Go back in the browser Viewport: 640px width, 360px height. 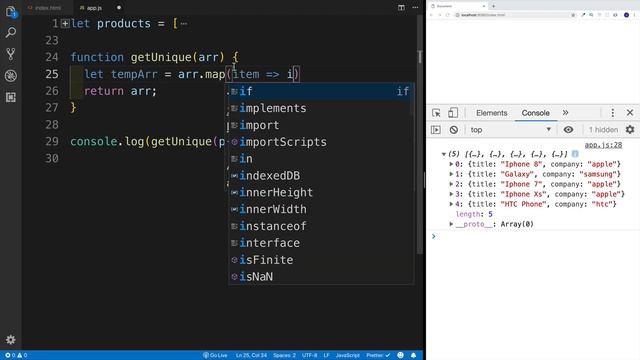[x=431, y=15]
